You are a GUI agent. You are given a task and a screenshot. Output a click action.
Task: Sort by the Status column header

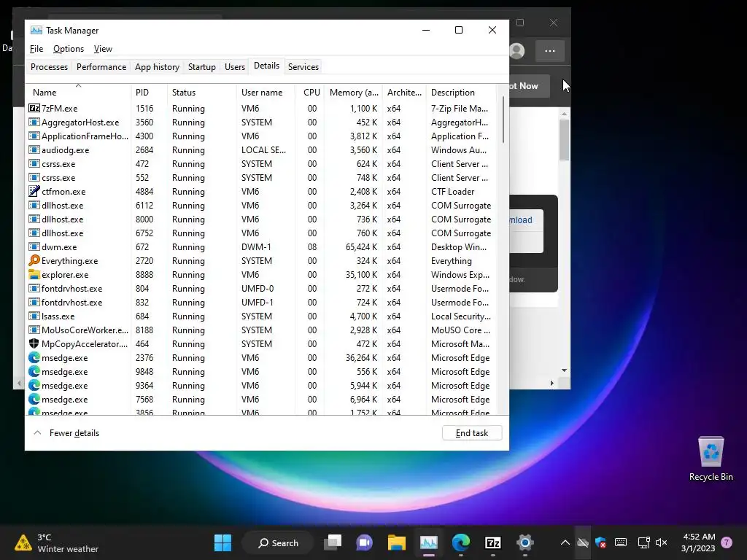coord(201,92)
